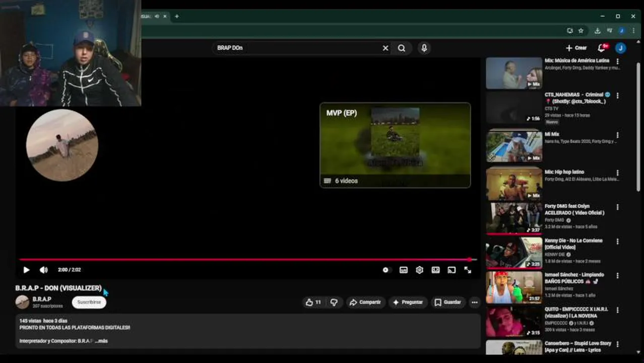
Task: Open options for Ismael Sánchez video
Action: (x=617, y=275)
